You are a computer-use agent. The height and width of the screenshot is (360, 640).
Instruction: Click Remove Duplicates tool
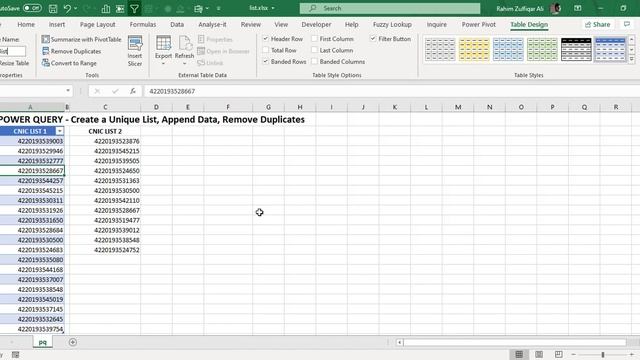71,51
